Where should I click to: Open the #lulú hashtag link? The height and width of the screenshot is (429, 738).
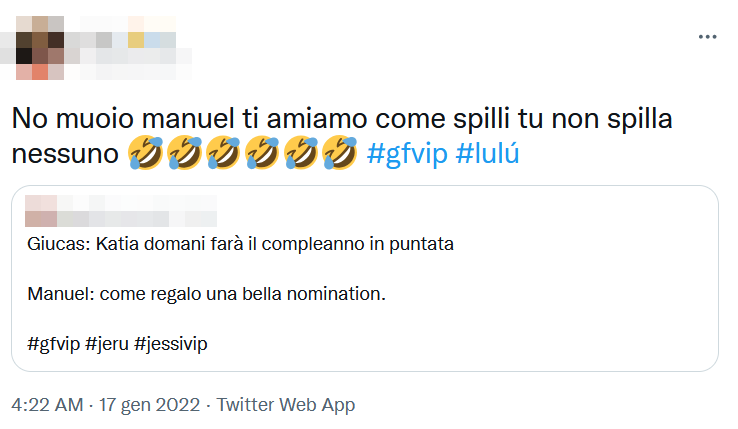489,154
